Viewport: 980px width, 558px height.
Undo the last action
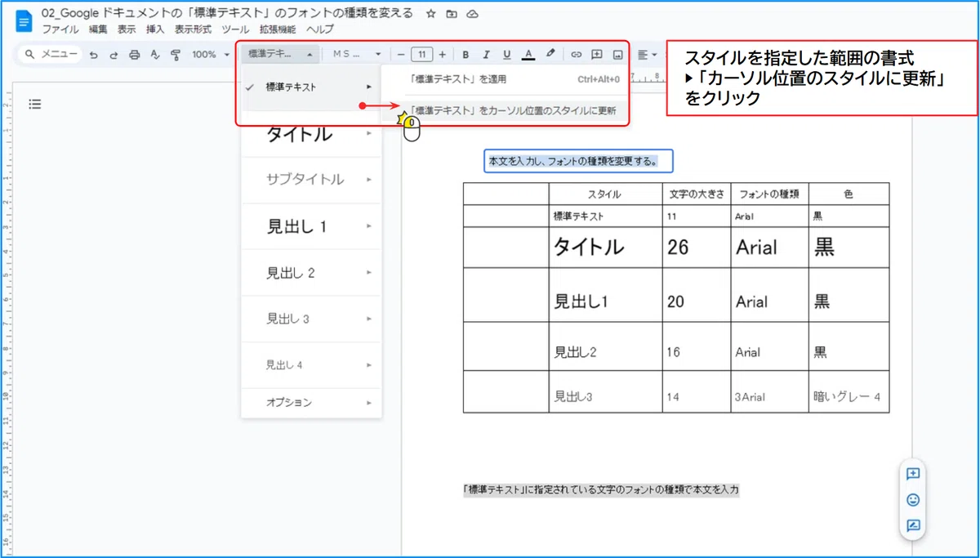[94, 55]
